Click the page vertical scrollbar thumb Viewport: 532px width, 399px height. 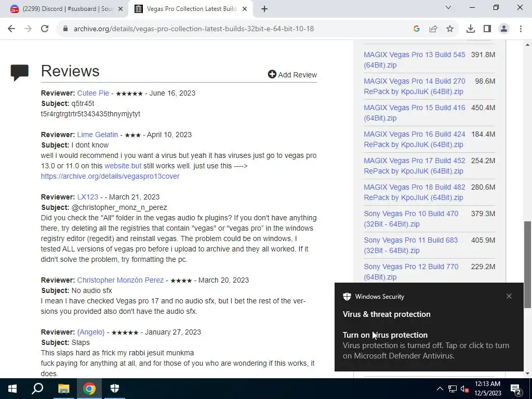[x=527, y=264]
